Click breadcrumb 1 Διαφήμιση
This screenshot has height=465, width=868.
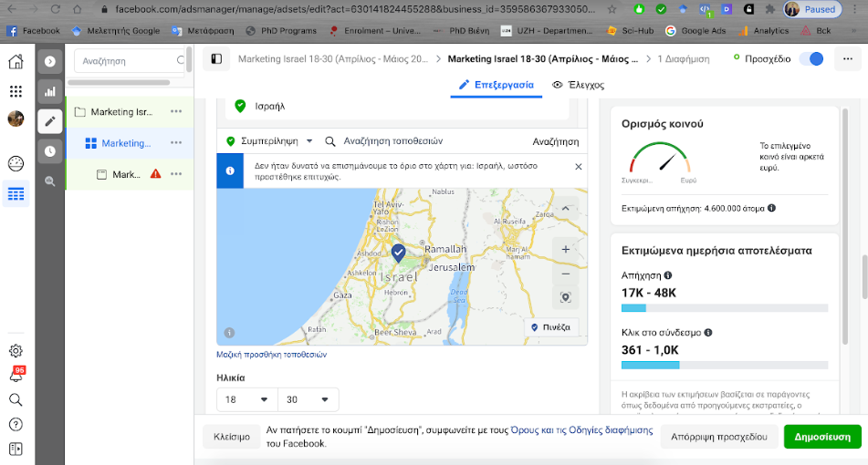point(683,58)
